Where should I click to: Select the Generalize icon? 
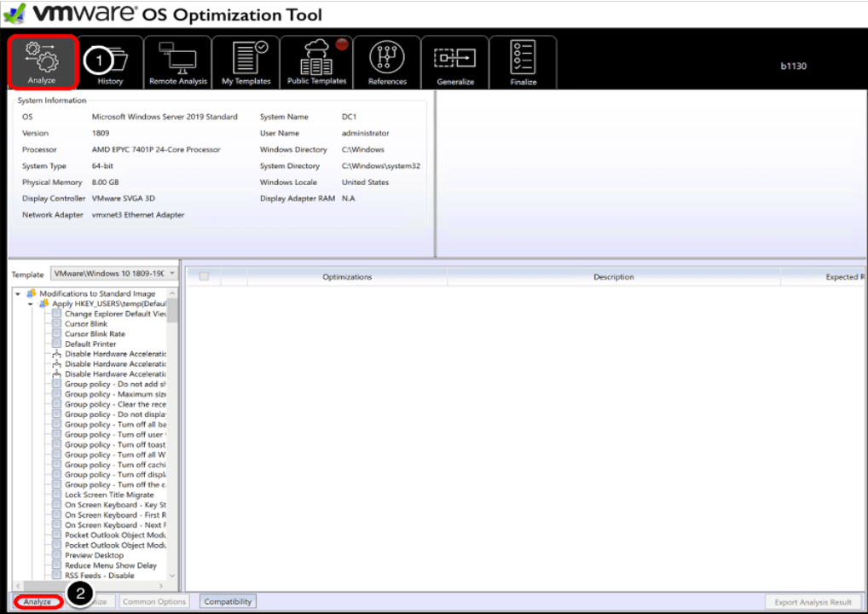(455, 62)
